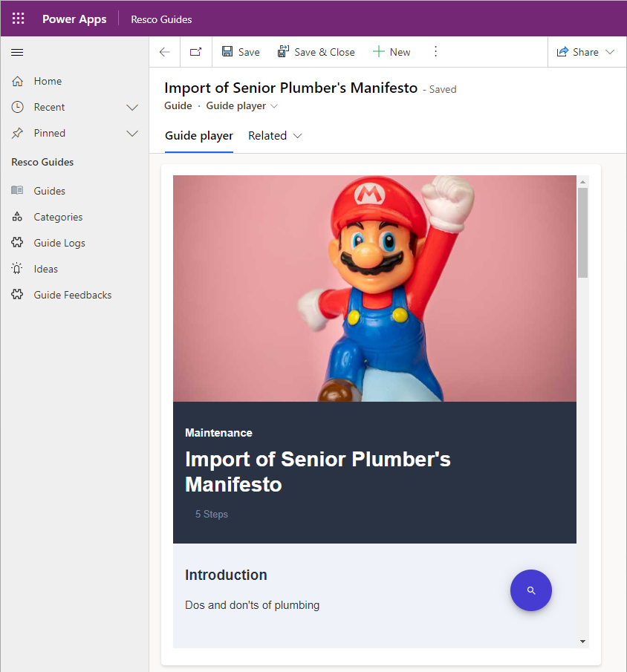This screenshot has width=627, height=672.
Task: Select the Guide player tab
Action: tap(199, 136)
